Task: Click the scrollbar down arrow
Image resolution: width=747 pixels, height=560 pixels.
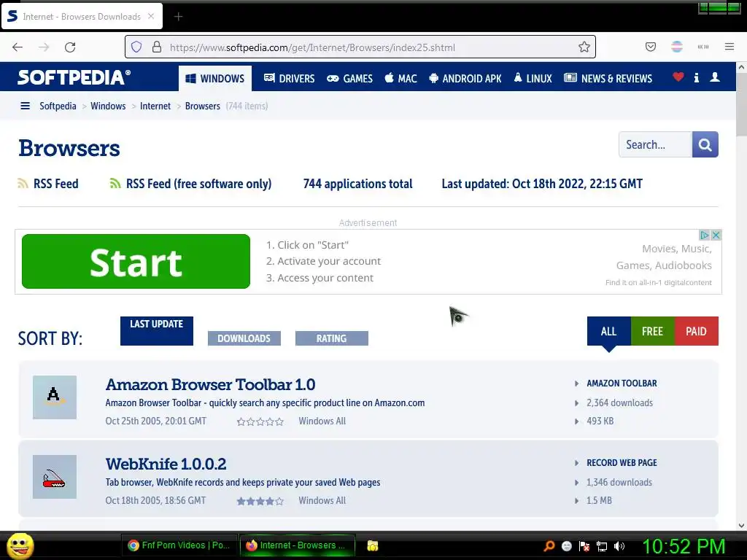Action: [741, 525]
